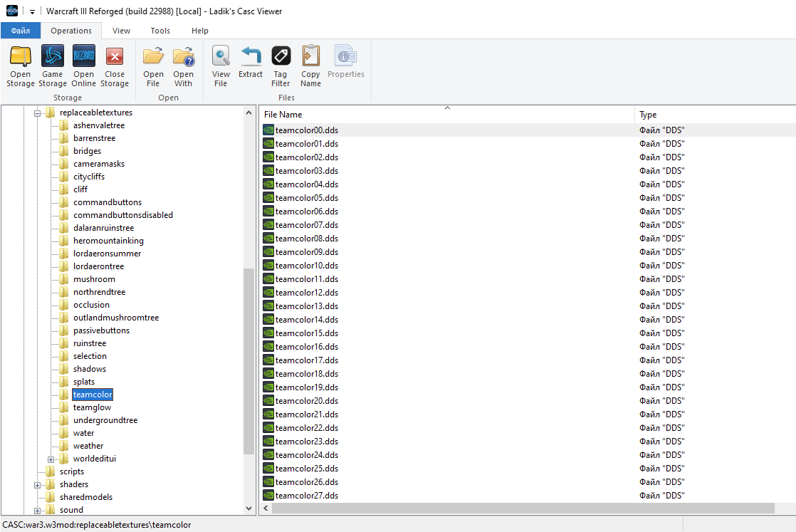
Task: Click the DDS icon of teamcolor27.dds
Action: 268,496
